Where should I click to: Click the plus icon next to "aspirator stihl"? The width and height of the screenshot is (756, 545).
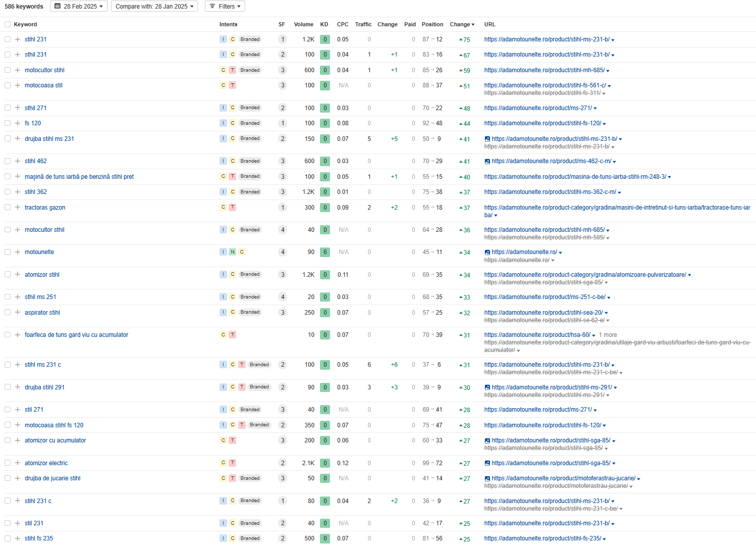click(x=18, y=313)
